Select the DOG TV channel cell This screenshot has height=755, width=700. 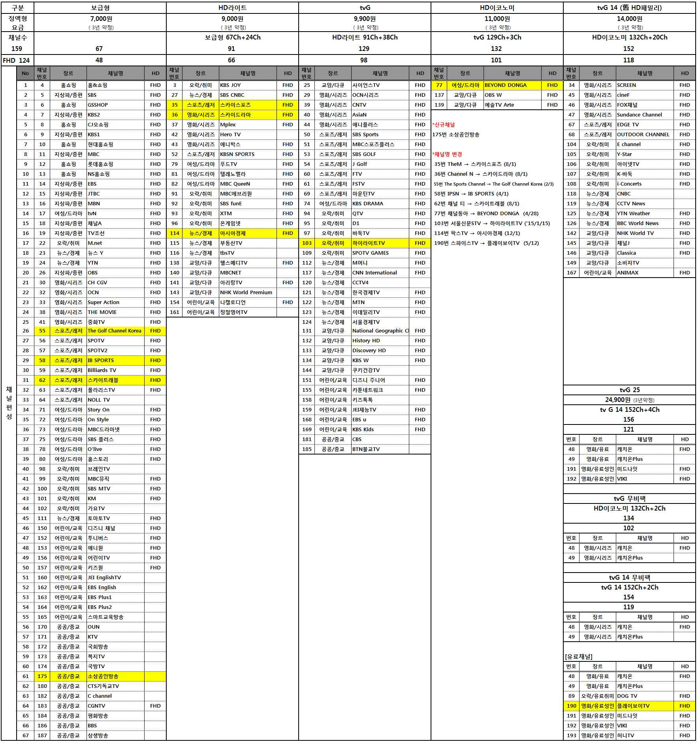pyautogui.click(x=644, y=696)
